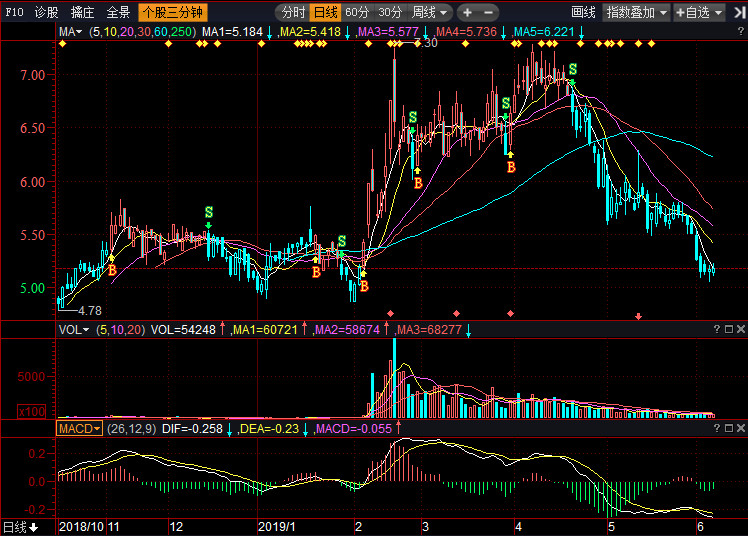Click the x100 volume unit label
The width and height of the screenshot is (748, 536).
pyautogui.click(x=31, y=412)
